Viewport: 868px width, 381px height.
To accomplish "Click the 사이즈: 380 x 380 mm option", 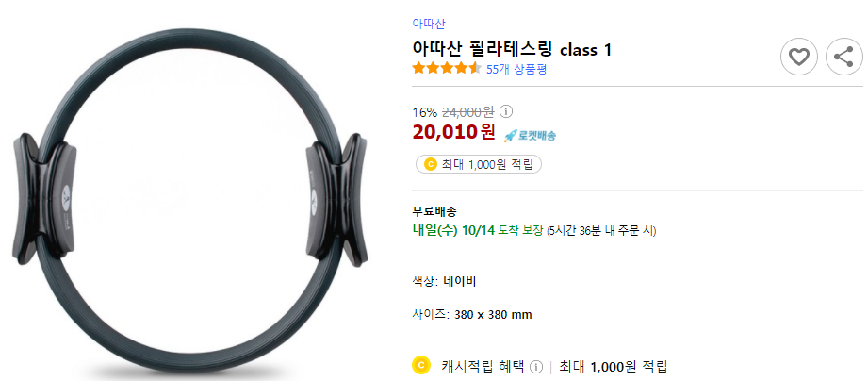I will (x=472, y=315).
